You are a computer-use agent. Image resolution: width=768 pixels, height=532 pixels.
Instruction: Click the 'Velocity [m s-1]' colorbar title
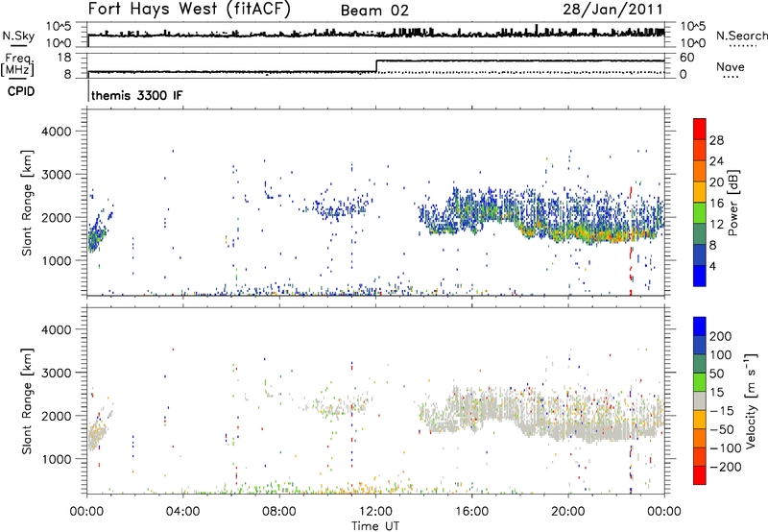tap(751, 400)
